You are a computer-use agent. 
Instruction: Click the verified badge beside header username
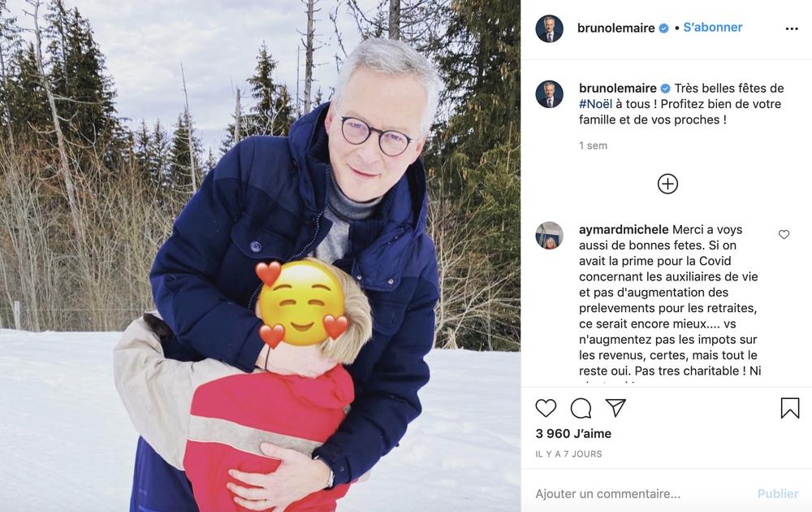click(x=663, y=28)
